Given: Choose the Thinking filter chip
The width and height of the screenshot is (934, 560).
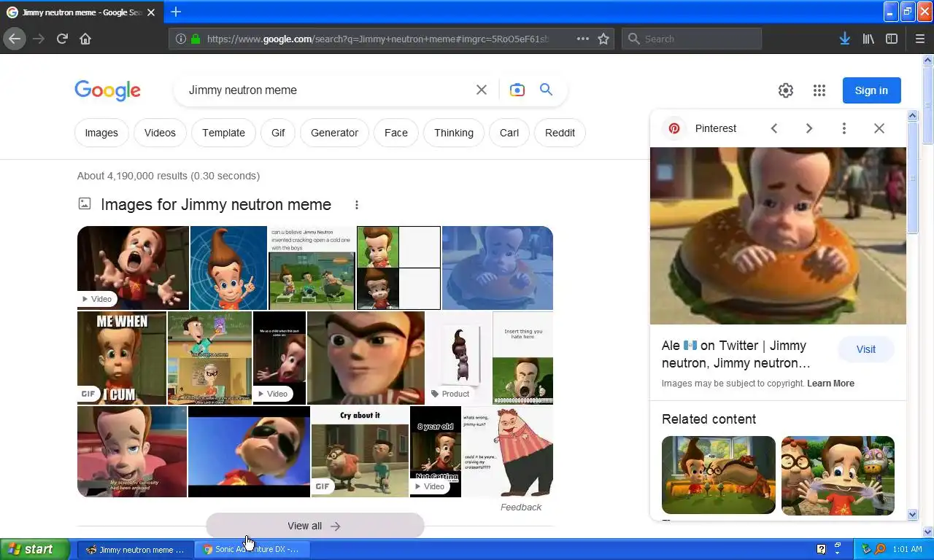Looking at the screenshot, I should pos(454,133).
